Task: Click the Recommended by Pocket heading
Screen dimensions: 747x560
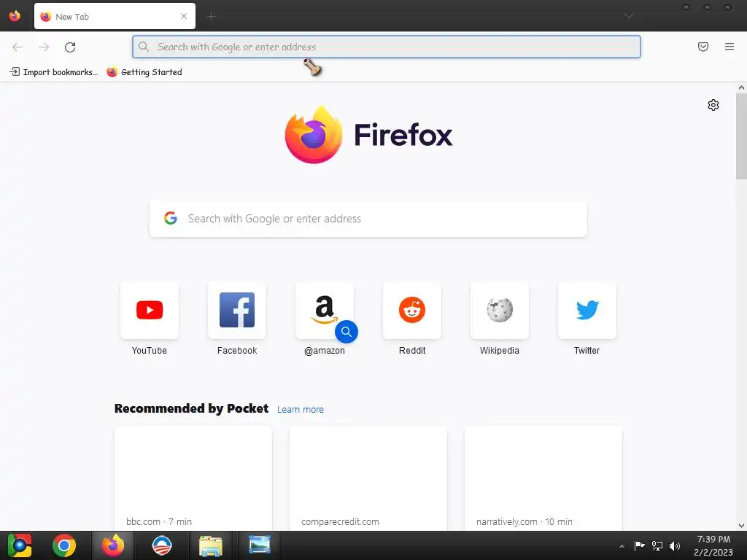Action: click(192, 408)
